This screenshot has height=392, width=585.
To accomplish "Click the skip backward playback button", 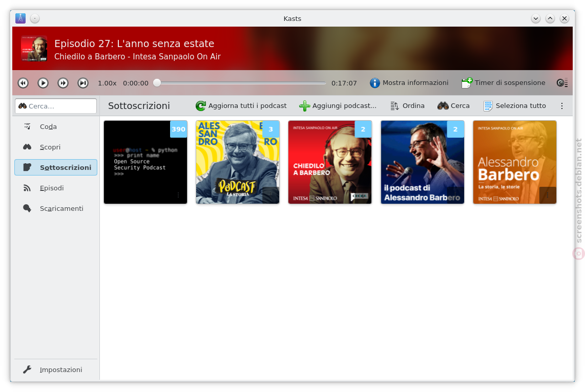I will 23,83.
